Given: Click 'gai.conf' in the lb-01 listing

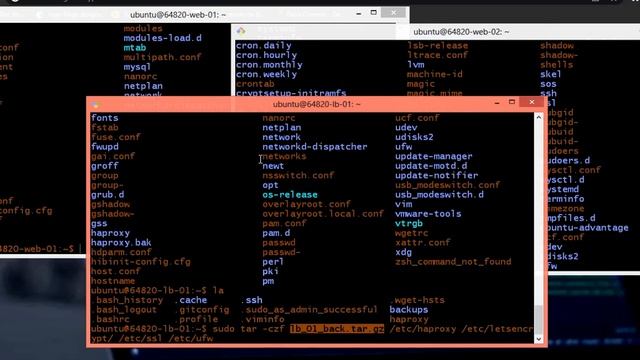Looking at the screenshot, I should tap(113, 156).
